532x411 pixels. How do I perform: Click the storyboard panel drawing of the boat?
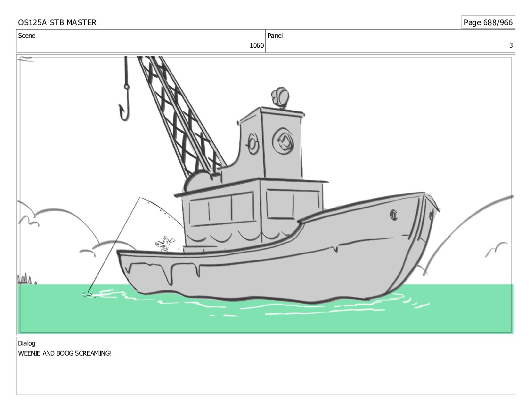pyautogui.click(x=265, y=195)
